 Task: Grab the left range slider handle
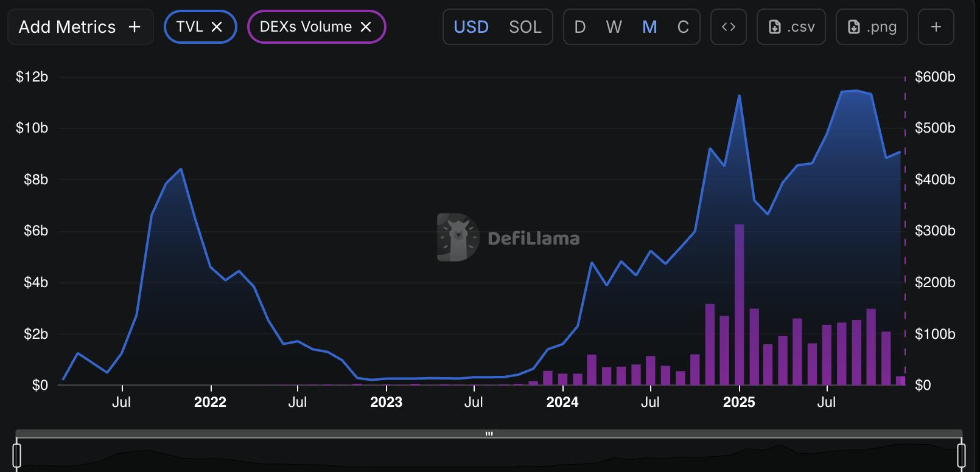17,455
